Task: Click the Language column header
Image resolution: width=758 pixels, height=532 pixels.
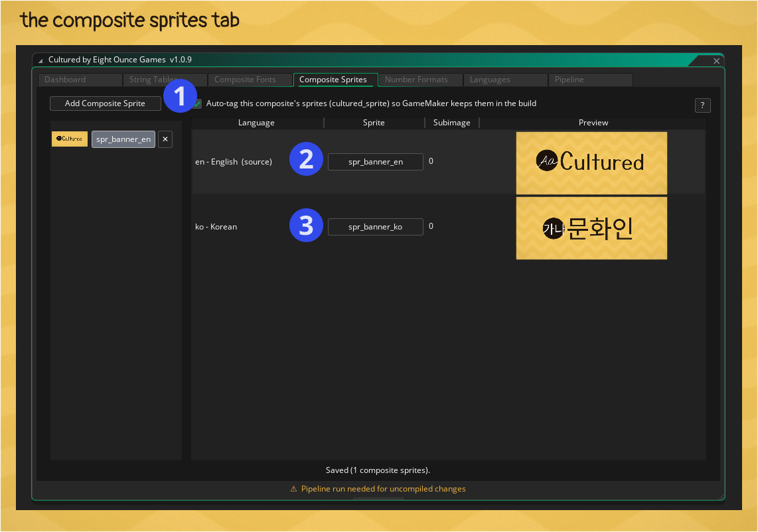Action: coord(256,123)
